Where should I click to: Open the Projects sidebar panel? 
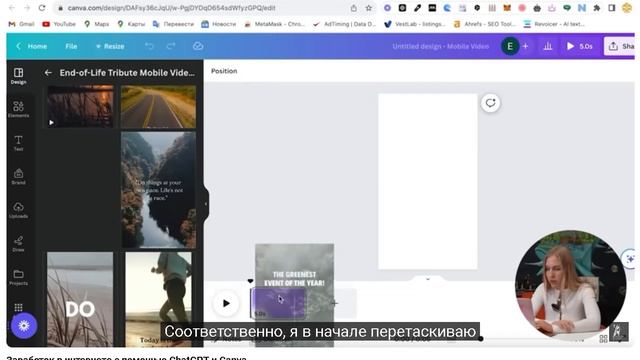[18, 277]
